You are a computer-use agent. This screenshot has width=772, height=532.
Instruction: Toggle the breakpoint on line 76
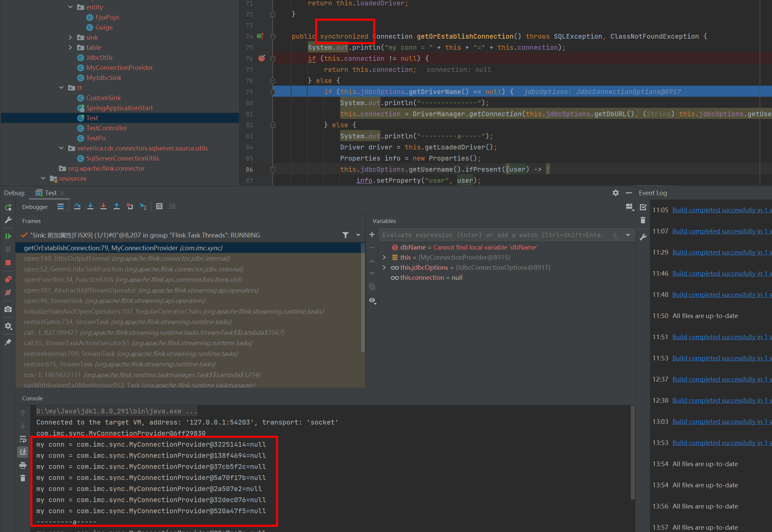pyautogui.click(x=262, y=58)
